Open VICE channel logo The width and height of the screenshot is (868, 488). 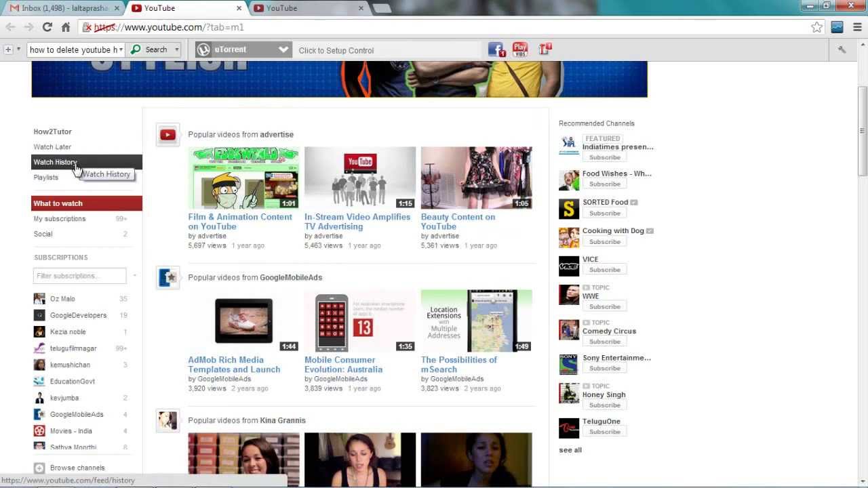[x=569, y=266]
